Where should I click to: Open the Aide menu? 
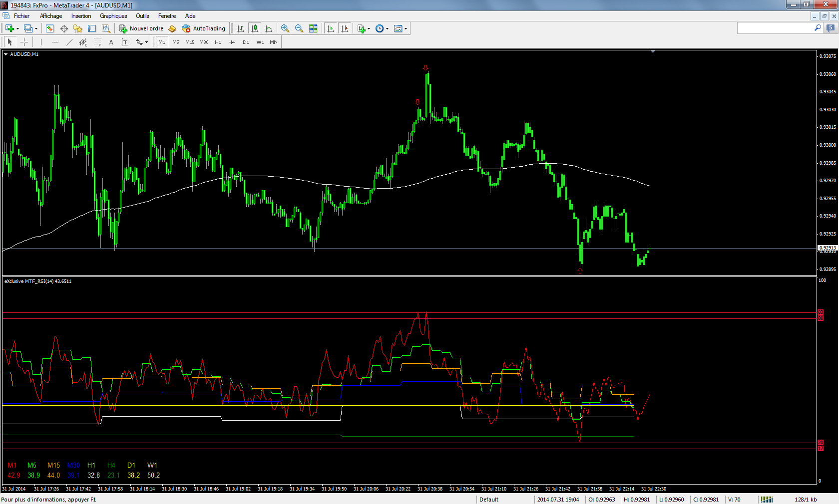coord(190,16)
